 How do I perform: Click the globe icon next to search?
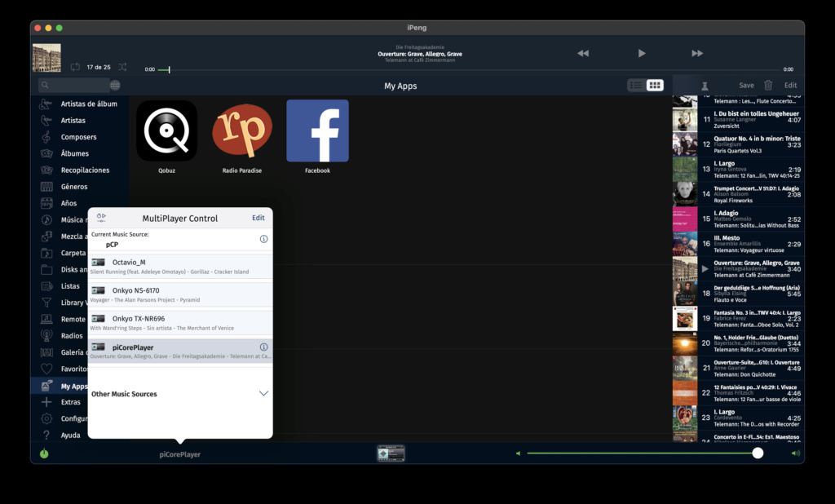[115, 86]
